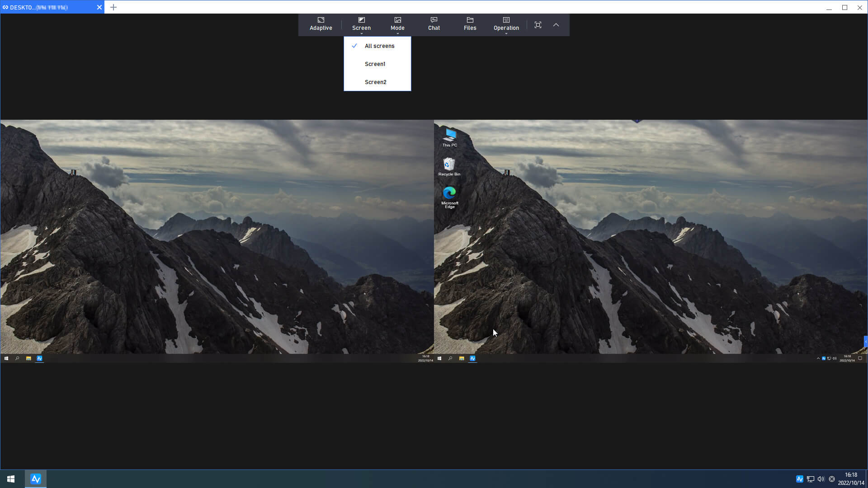Open Files transfer from toolbar
This screenshot has height=488, width=868.
pyautogui.click(x=470, y=24)
